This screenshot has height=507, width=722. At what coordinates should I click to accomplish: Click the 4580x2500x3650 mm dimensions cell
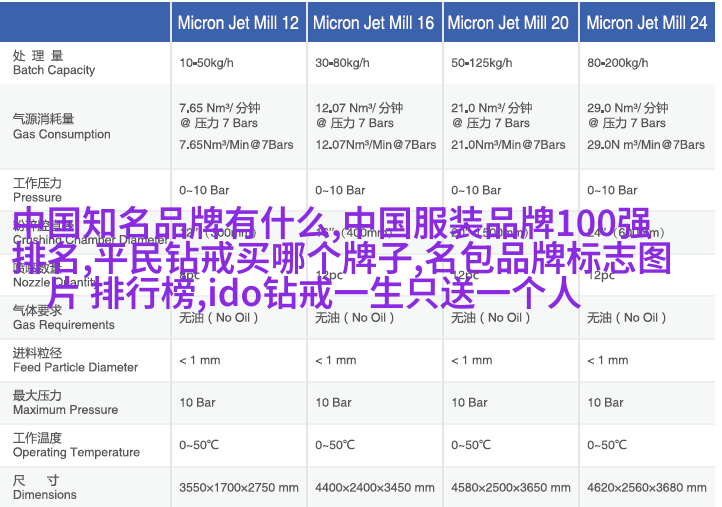(511, 487)
